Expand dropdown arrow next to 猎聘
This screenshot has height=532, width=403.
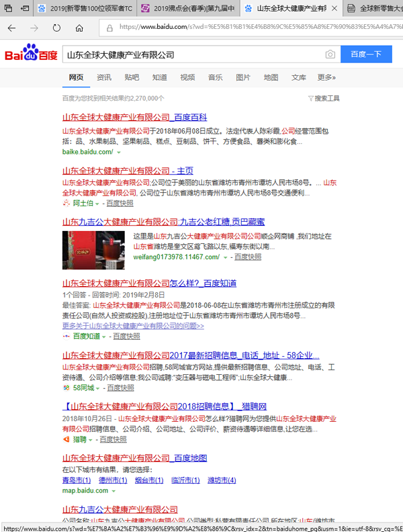pos(91,440)
